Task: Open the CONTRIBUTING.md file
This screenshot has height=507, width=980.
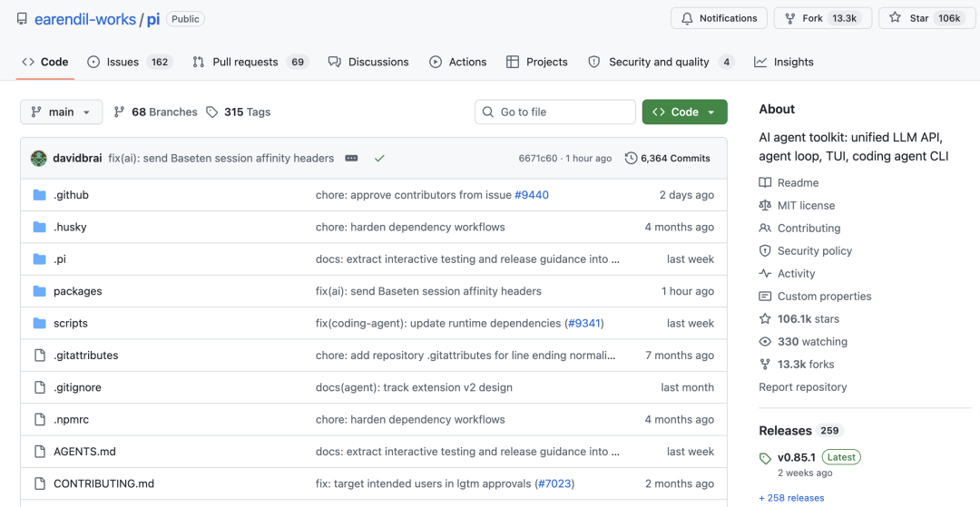Action: pos(103,483)
